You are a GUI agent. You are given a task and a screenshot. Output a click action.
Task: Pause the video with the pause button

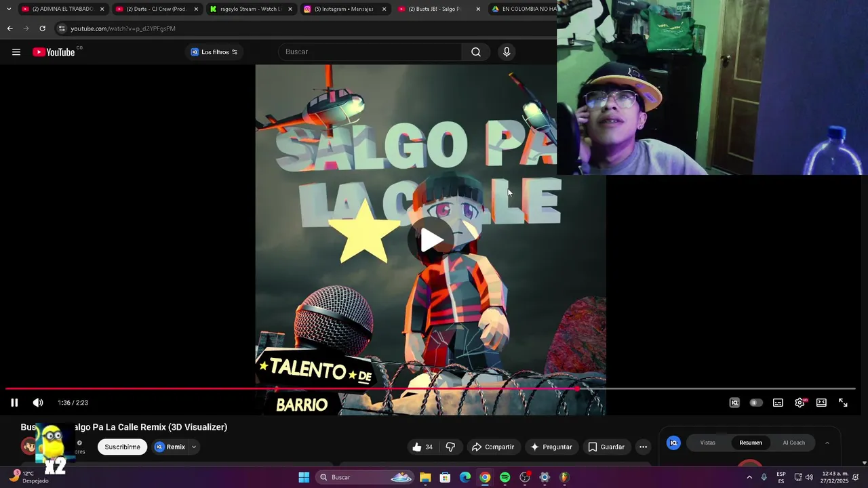click(14, 403)
